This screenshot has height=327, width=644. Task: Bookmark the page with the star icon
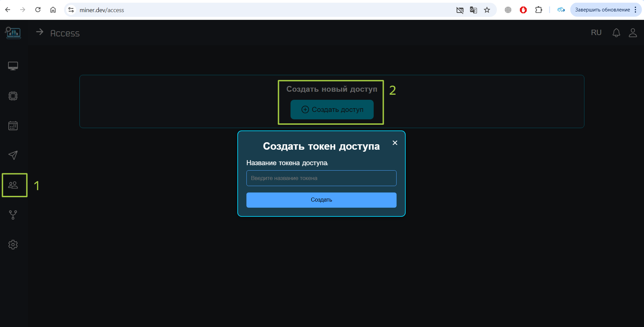coord(487,10)
